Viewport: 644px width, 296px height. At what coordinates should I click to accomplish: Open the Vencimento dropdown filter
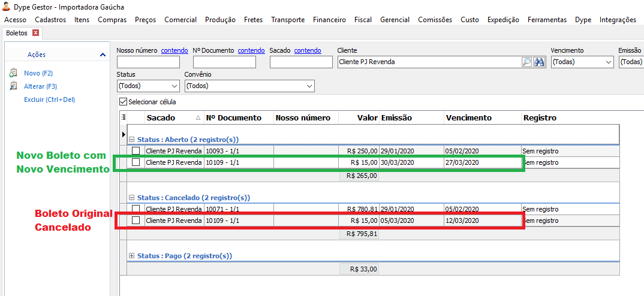(x=582, y=62)
